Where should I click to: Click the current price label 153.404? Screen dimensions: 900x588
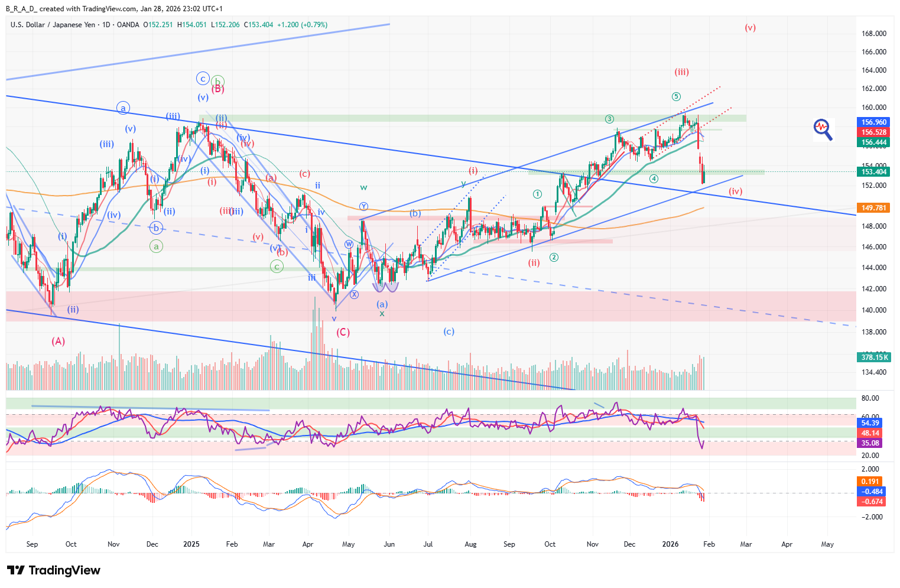coord(873,172)
